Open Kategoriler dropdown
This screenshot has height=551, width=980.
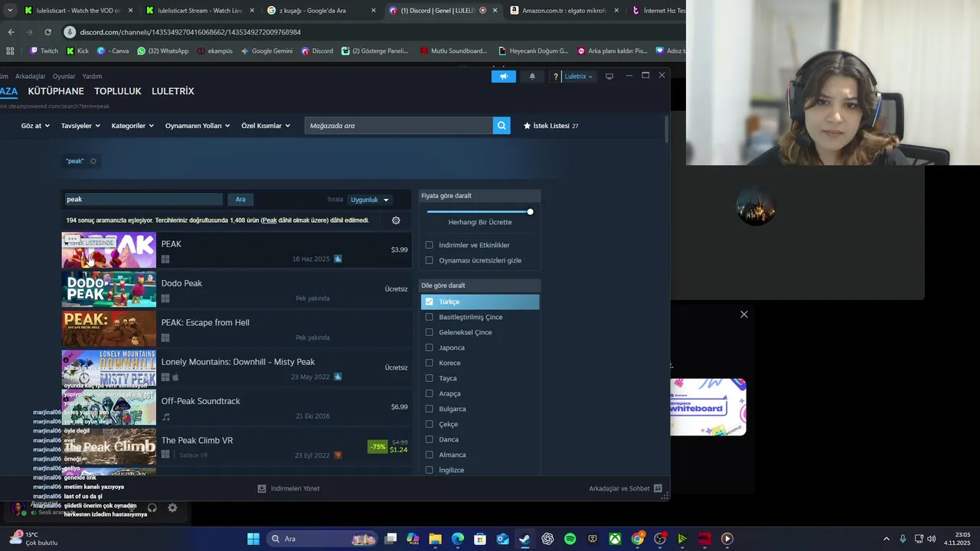[132, 126]
